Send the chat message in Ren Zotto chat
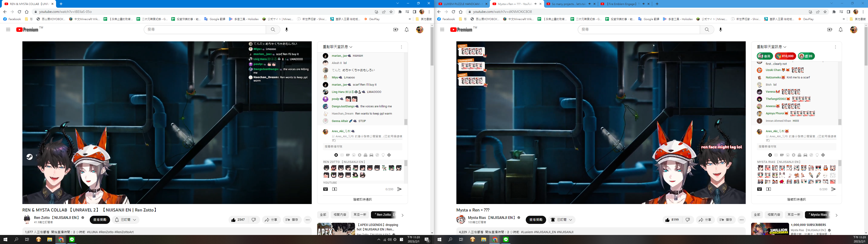 coord(399,189)
